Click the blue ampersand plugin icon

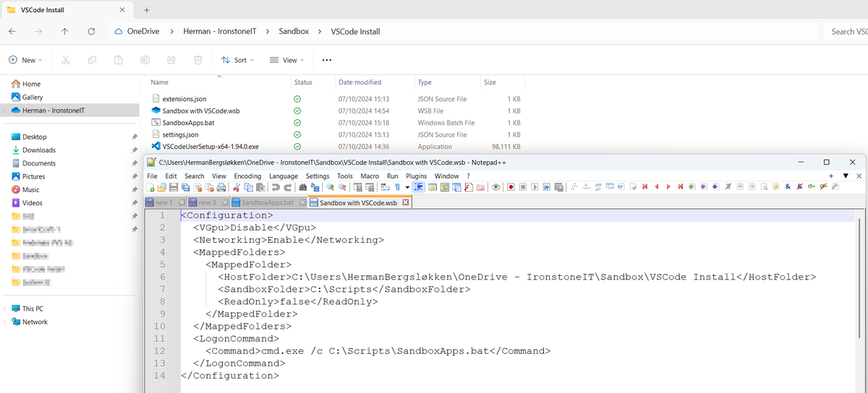[x=788, y=187]
